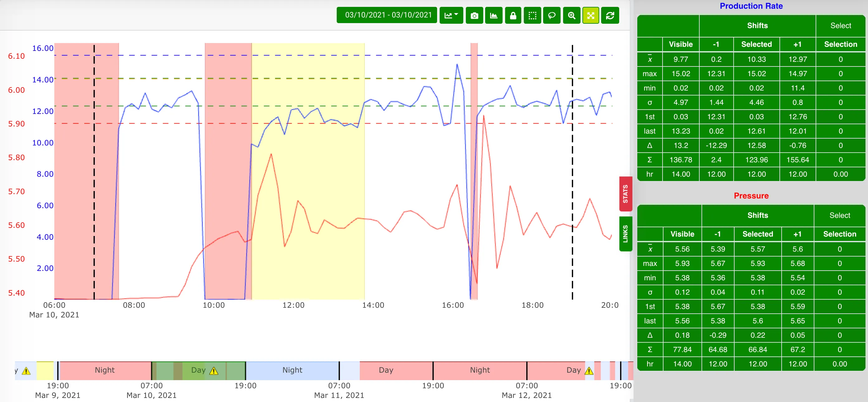868x402 pixels.
Task: Click Pressure Selected column header
Action: pyautogui.click(x=758, y=234)
